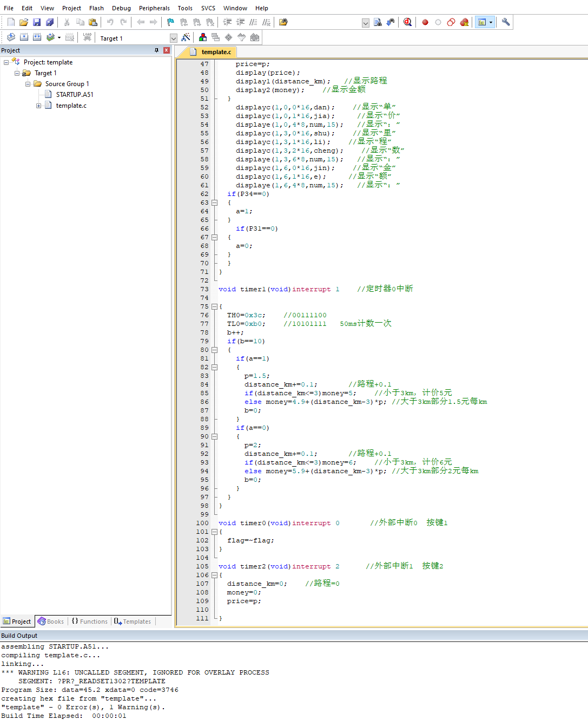Screen dimensions: 588x726
Task: Paste from clipboard toolbar icon
Action: (93, 22)
